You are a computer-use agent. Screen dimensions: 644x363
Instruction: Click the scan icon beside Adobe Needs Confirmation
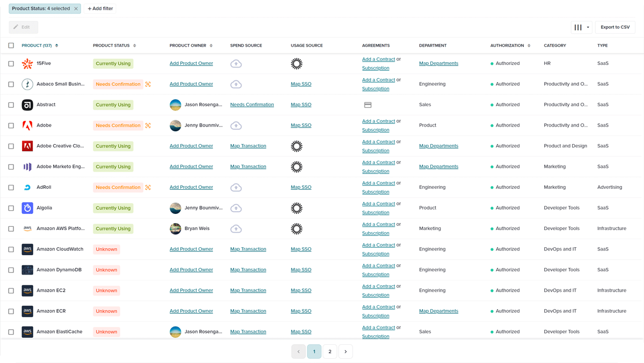click(148, 125)
